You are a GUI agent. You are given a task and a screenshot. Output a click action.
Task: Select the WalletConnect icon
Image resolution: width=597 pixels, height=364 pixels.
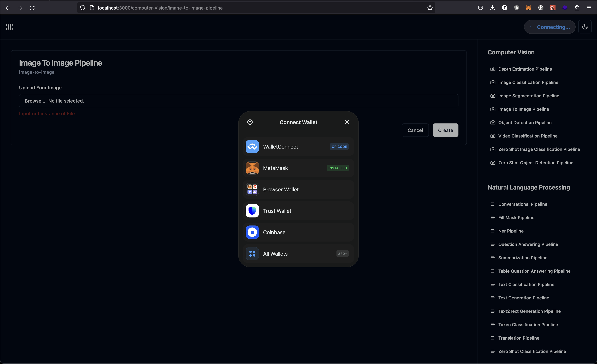[252, 147]
